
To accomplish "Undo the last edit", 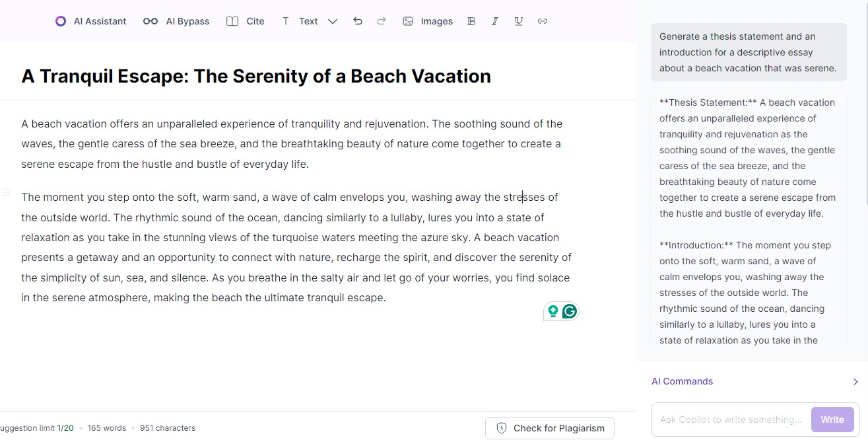I will (358, 21).
